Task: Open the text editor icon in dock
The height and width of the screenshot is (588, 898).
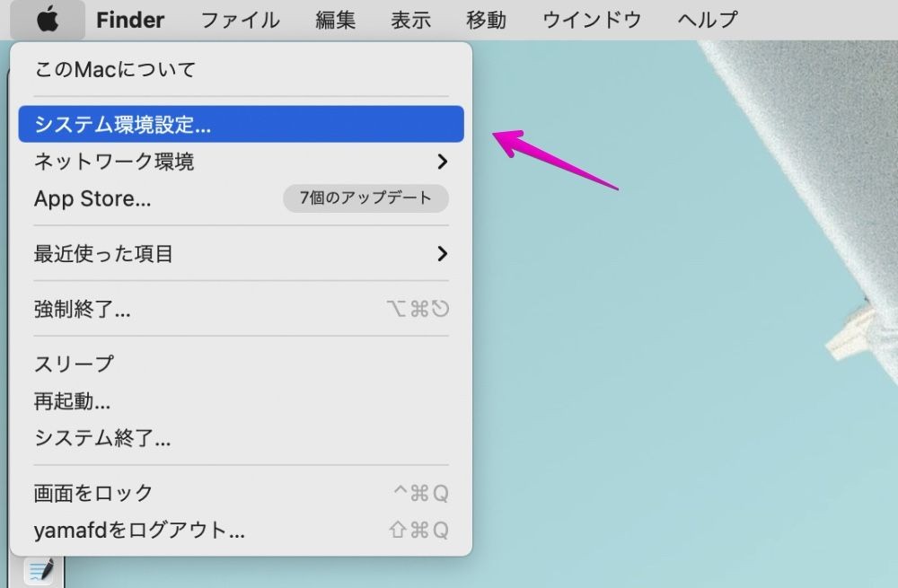Action: pyautogui.click(x=40, y=570)
